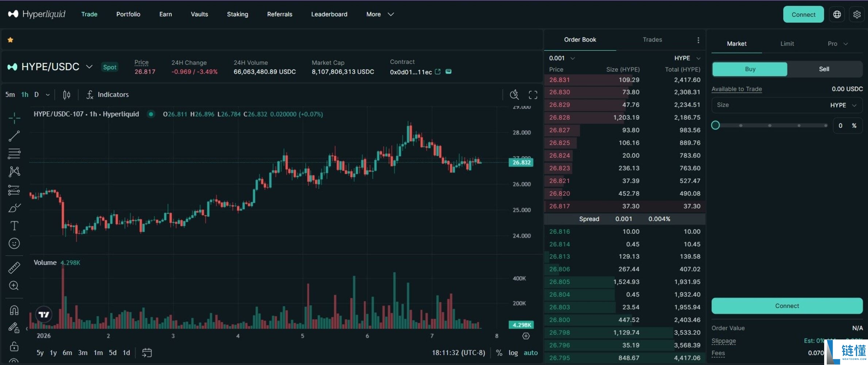Select the crosshair cursor tool
This screenshot has width=868, height=365.
tap(14, 118)
